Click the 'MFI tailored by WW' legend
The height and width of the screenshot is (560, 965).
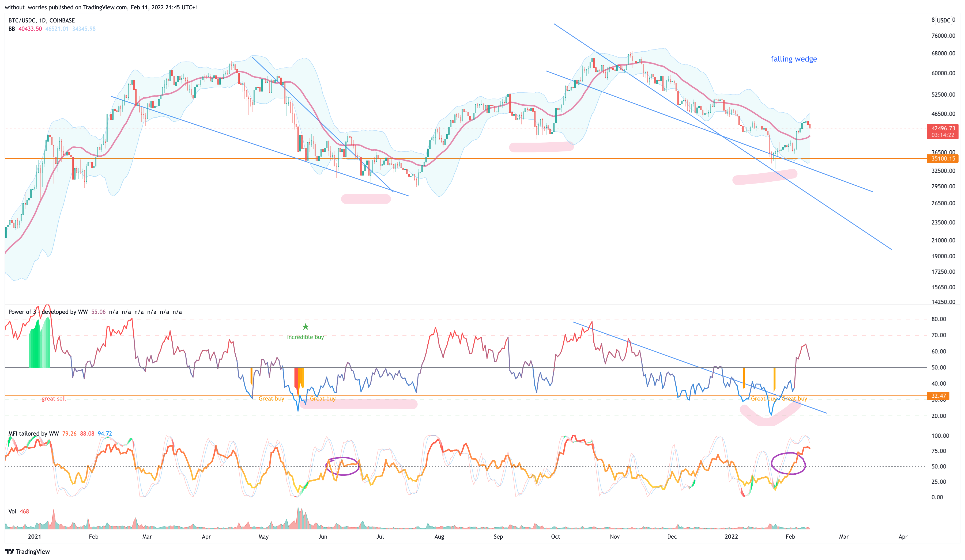(34, 433)
